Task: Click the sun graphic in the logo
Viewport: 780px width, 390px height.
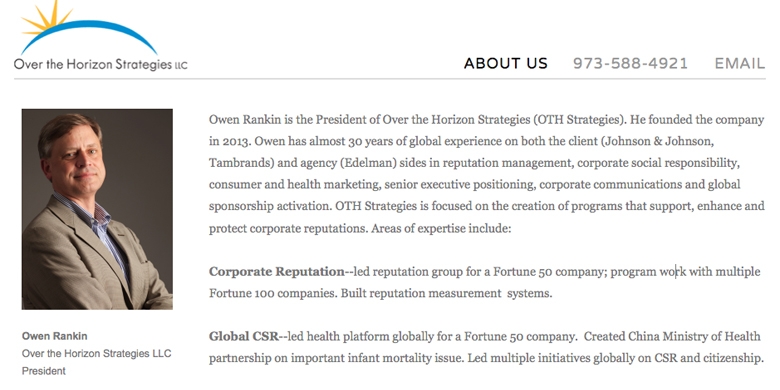Action: coord(47,17)
